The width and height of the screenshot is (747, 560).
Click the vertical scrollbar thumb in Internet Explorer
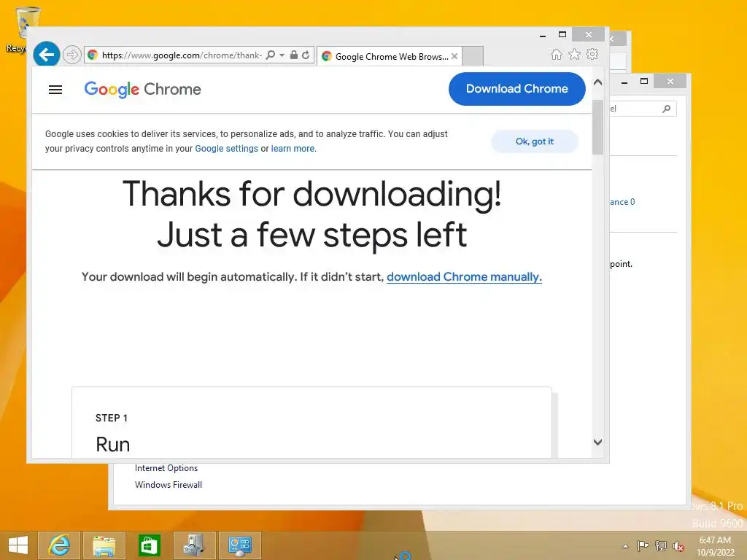pos(598,127)
